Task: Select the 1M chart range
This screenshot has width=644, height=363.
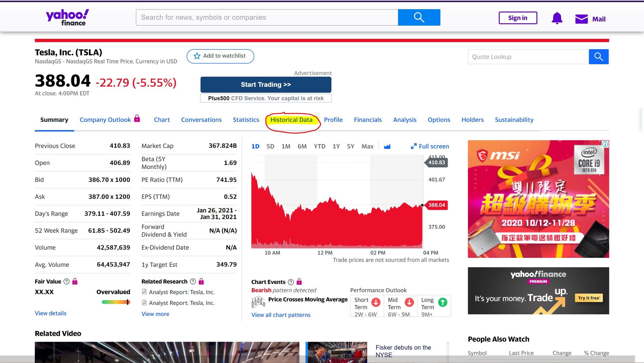Action: (286, 147)
